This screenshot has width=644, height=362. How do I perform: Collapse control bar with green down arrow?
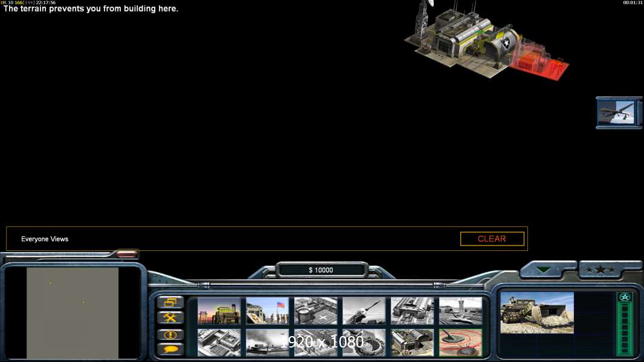[543, 270]
